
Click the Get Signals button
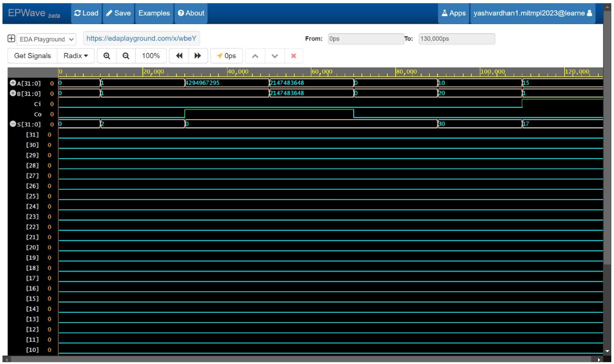pyautogui.click(x=32, y=56)
